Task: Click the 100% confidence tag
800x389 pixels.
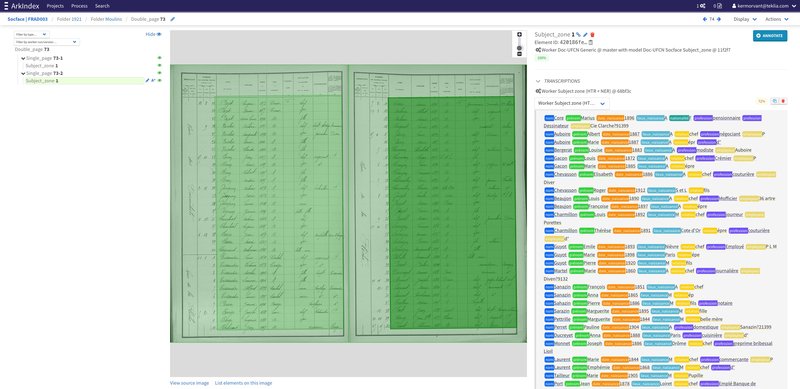Action: coord(542,58)
